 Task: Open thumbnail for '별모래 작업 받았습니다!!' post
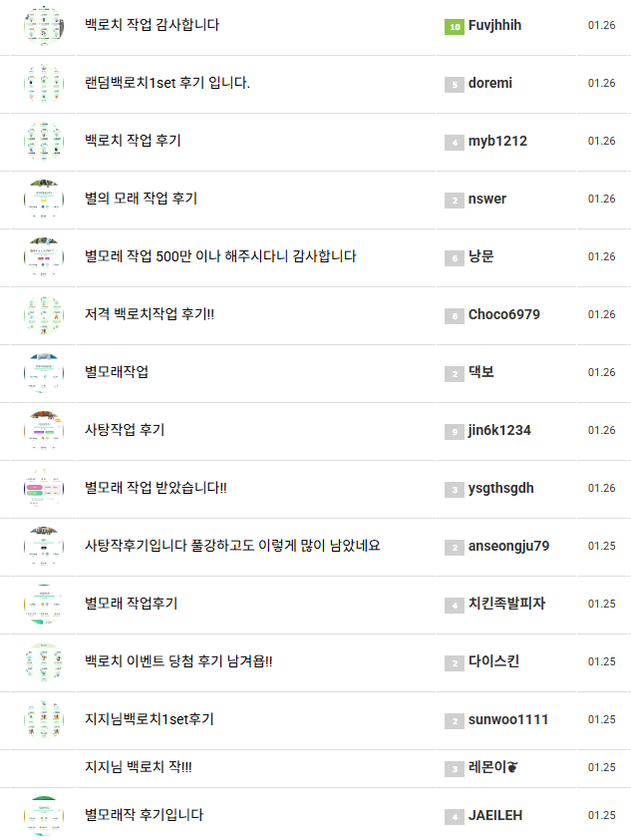tap(43, 488)
